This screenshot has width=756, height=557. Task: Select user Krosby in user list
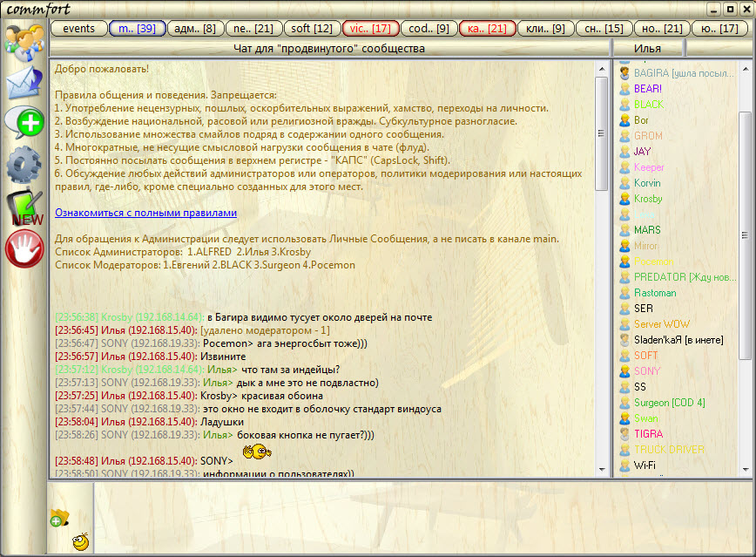click(647, 199)
